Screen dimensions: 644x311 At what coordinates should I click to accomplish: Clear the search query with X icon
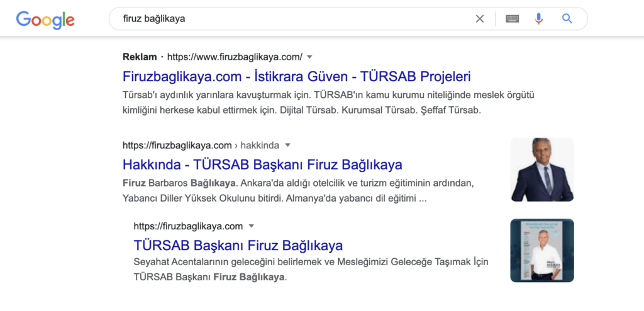tap(480, 18)
